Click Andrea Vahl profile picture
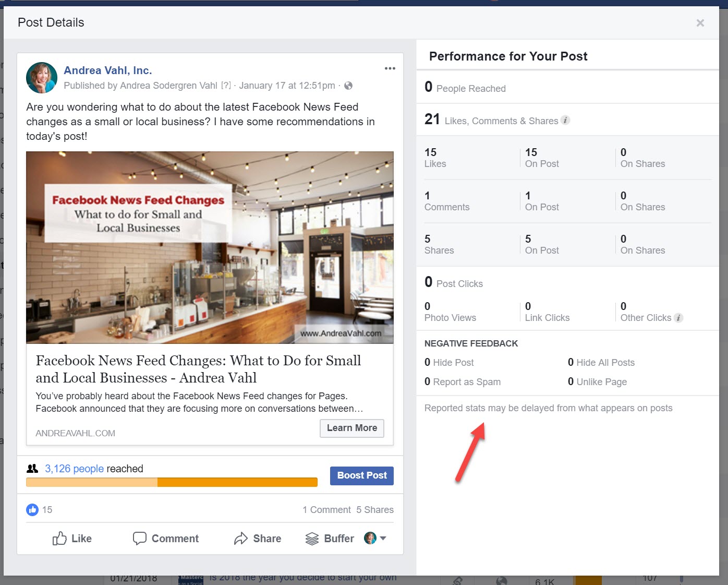The height and width of the screenshot is (585, 728). 42,78
